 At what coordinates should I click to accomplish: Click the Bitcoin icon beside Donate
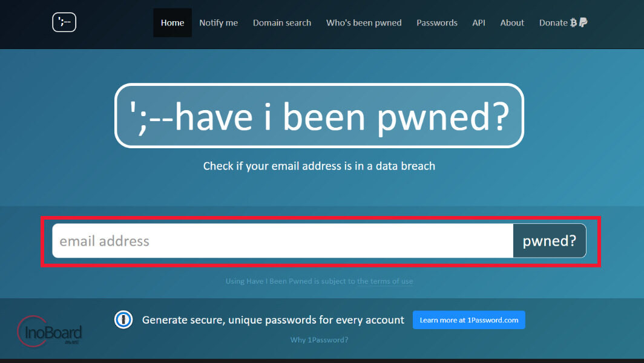(573, 22)
